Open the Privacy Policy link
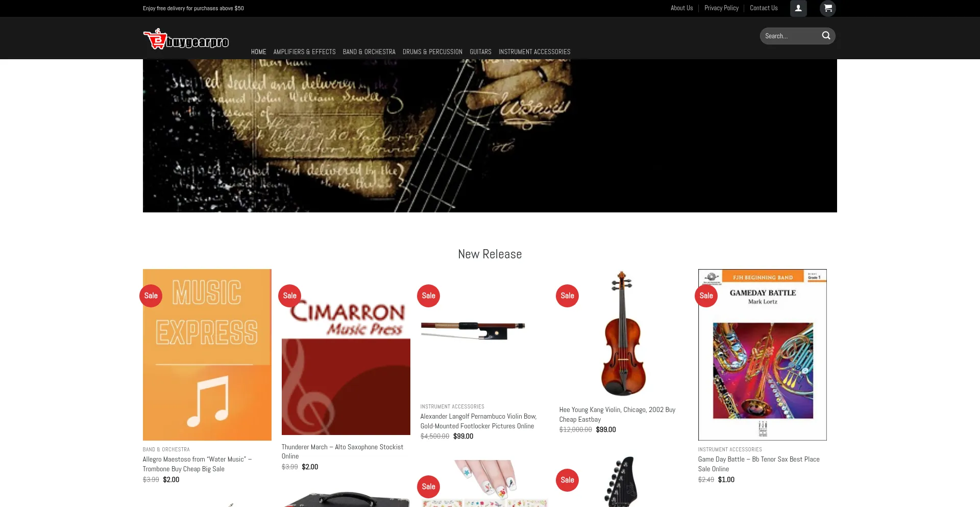This screenshot has height=507, width=980. 721,8
